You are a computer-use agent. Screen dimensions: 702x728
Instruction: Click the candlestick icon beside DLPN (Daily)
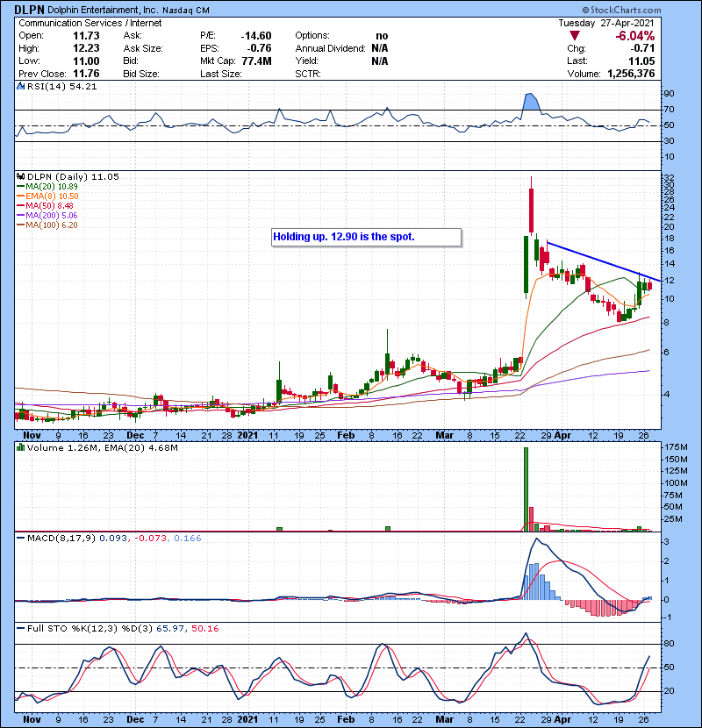[20, 176]
